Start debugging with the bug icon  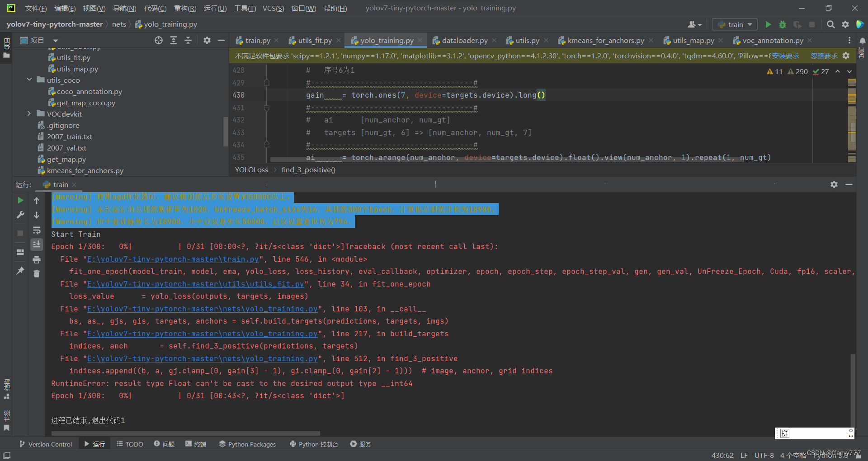(783, 24)
